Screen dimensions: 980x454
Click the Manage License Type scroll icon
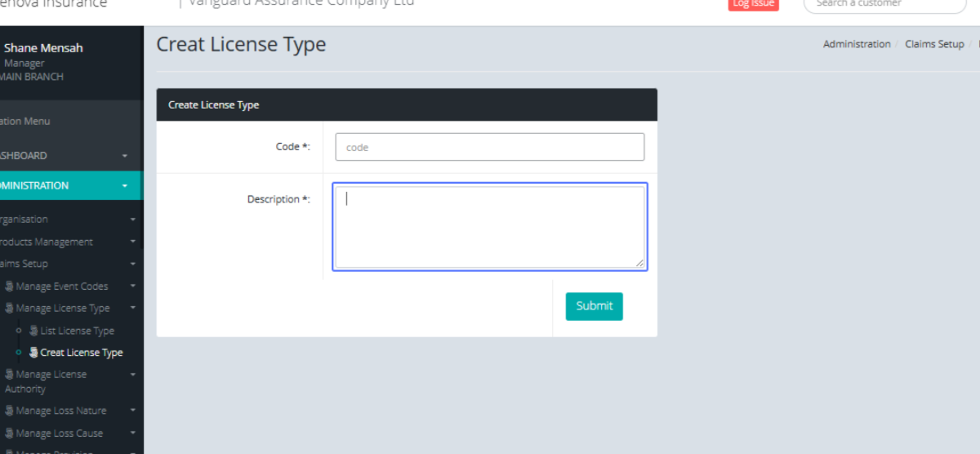click(x=9, y=309)
